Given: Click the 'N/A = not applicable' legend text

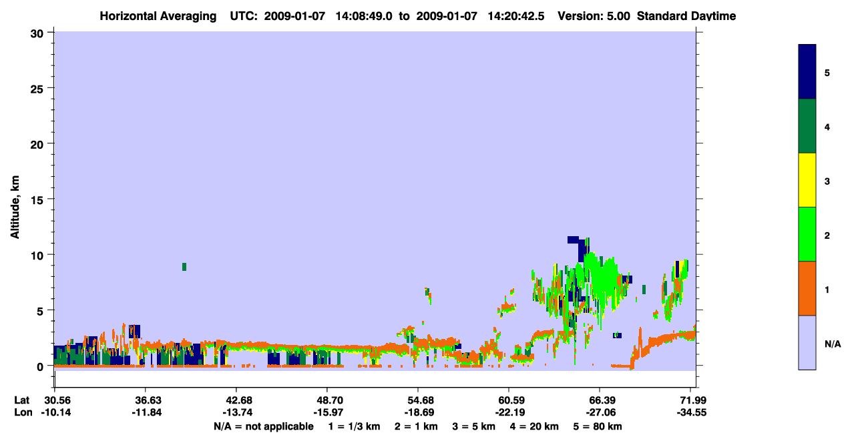Looking at the screenshot, I should (x=263, y=426).
